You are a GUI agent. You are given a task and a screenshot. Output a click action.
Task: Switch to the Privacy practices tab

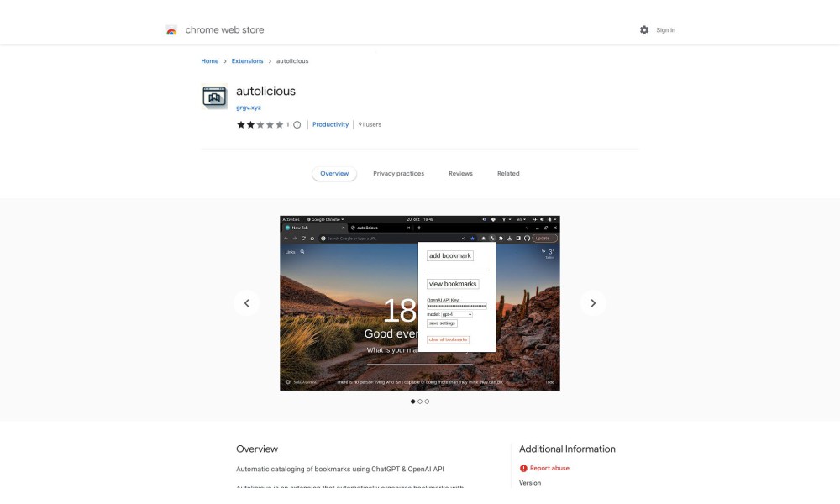point(398,174)
